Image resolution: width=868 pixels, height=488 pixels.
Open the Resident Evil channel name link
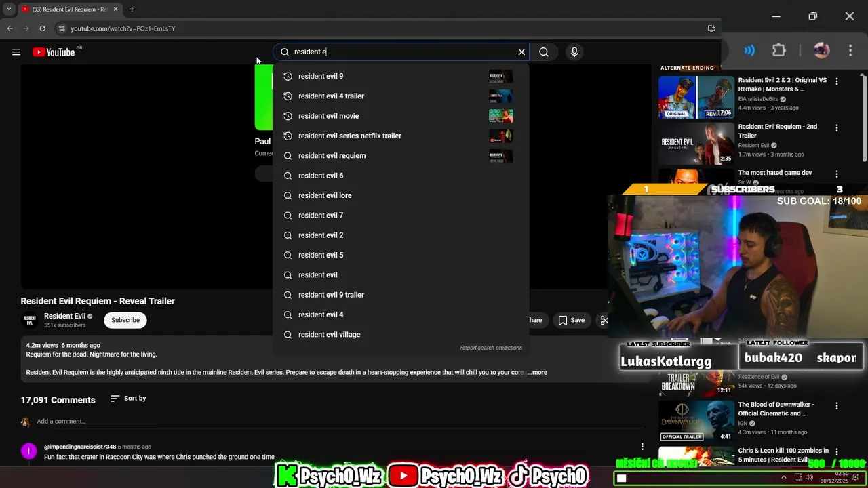pos(64,316)
